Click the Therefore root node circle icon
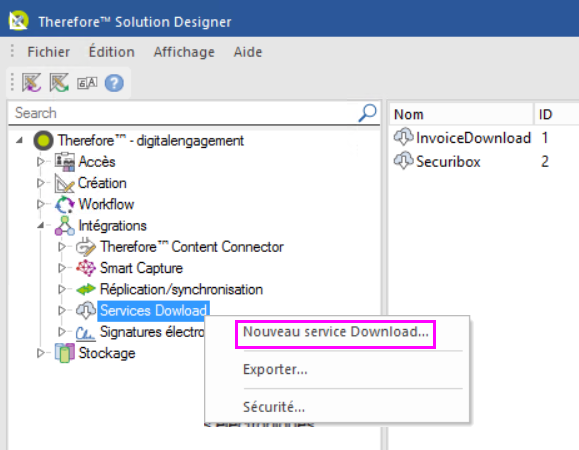Viewport: 579px width, 450px height. point(44,141)
